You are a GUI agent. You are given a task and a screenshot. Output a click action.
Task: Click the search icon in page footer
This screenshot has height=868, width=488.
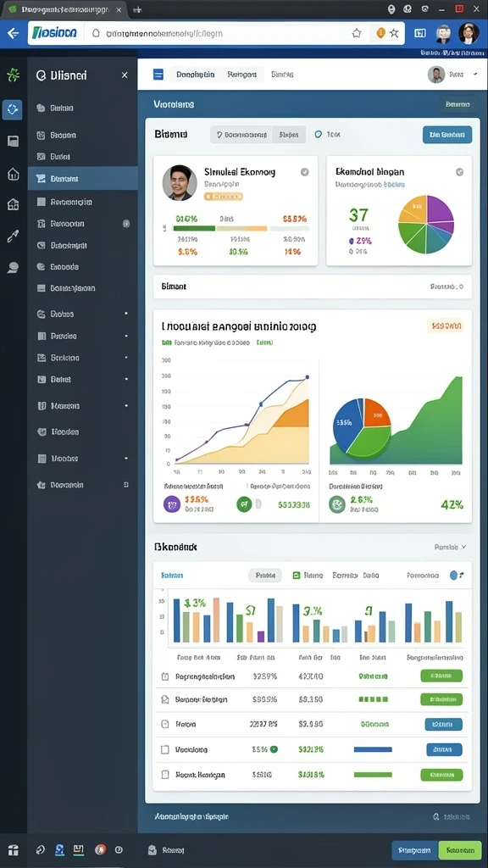[x=437, y=816]
